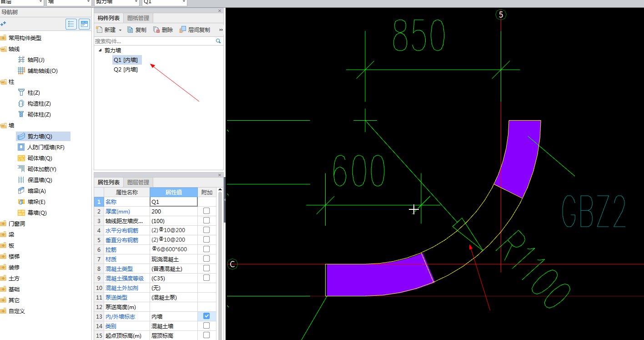Expand the 基础 folder
644x340 pixels.
point(4,289)
